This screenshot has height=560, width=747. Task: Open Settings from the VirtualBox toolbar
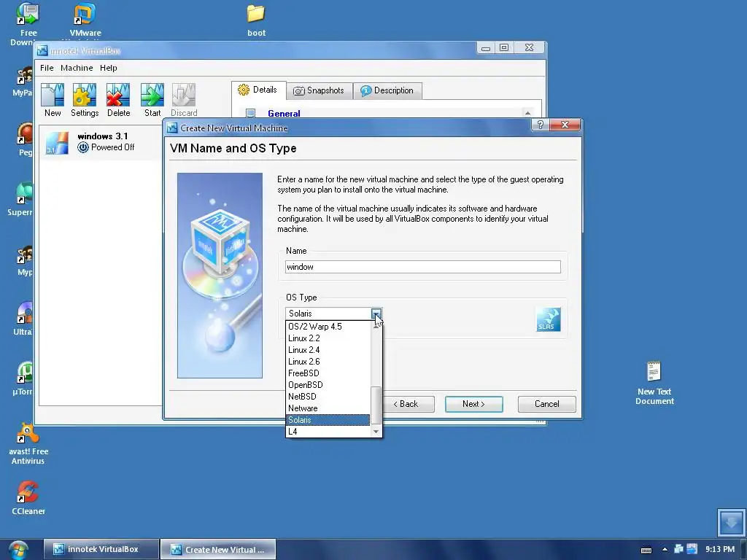tap(85, 100)
